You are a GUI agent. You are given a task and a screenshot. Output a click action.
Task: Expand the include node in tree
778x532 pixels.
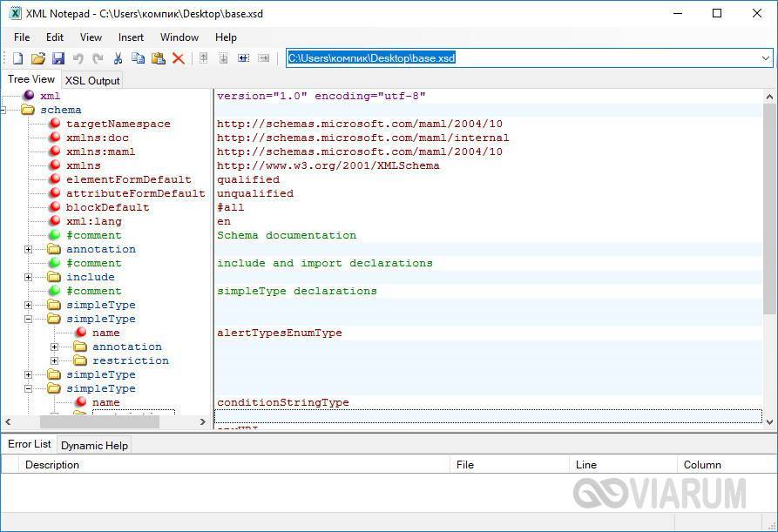coord(28,277)
